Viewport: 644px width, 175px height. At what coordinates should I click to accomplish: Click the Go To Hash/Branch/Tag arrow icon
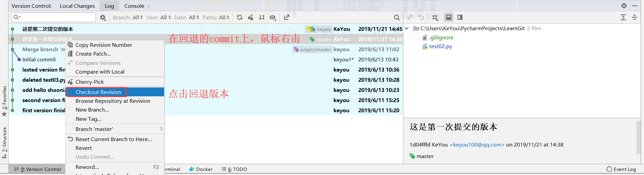coord(287,17)
